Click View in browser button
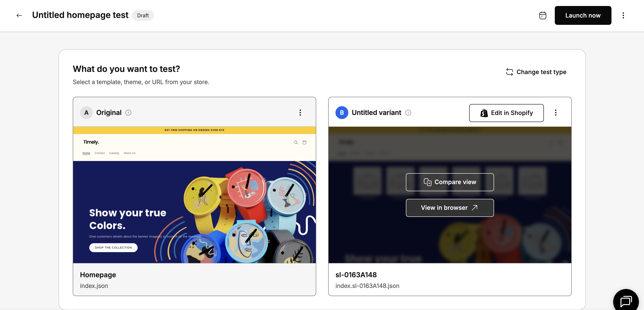 click(450, 208)
